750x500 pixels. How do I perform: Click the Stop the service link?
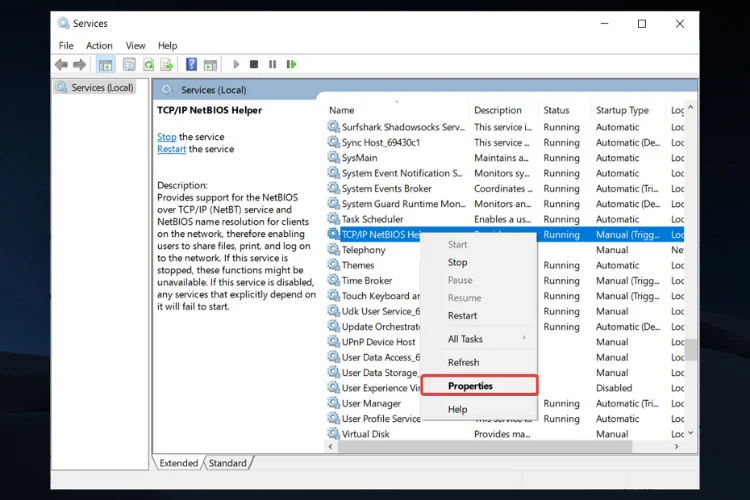pos(166,137)
